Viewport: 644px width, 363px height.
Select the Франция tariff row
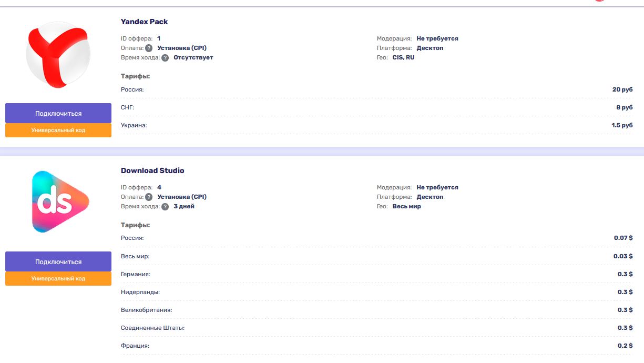(x=376, y=346)
